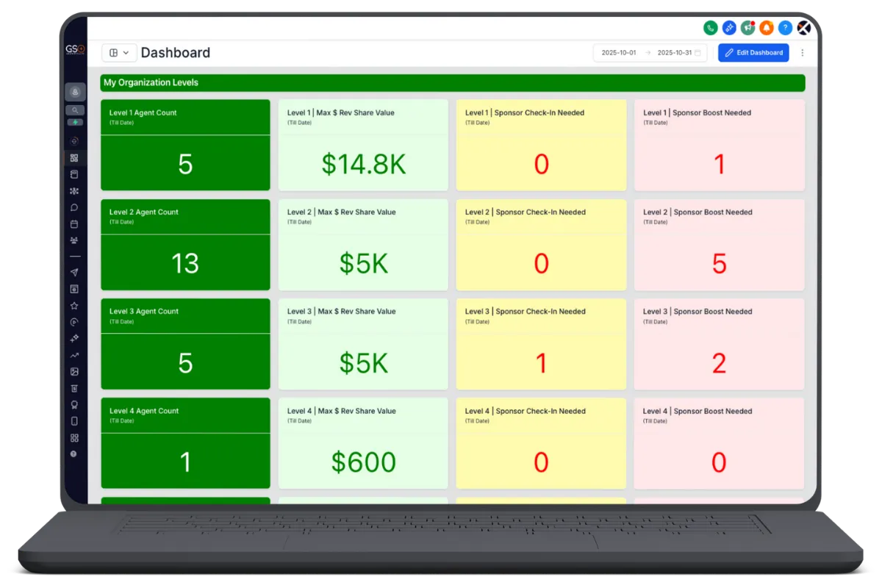The width and height of the screenshot is (882, 588).
Task: Click the My Organization Levels header bar
Action: (452, 82)
